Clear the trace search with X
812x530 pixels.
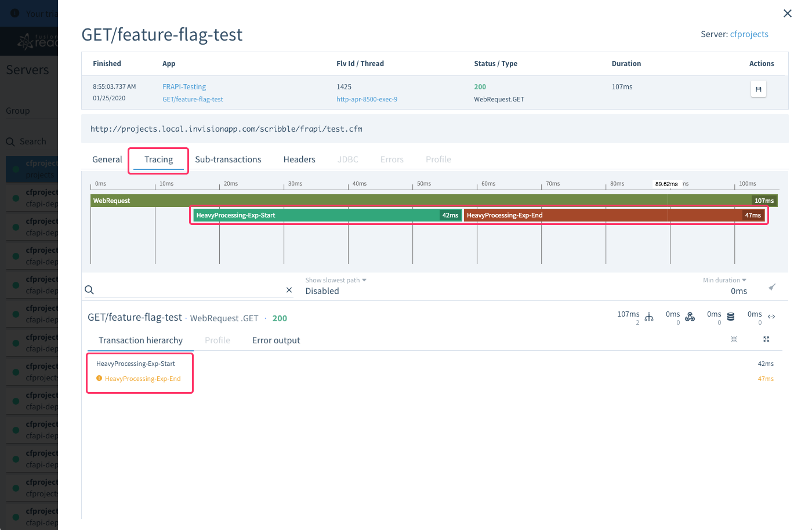(x=289, y=290)
